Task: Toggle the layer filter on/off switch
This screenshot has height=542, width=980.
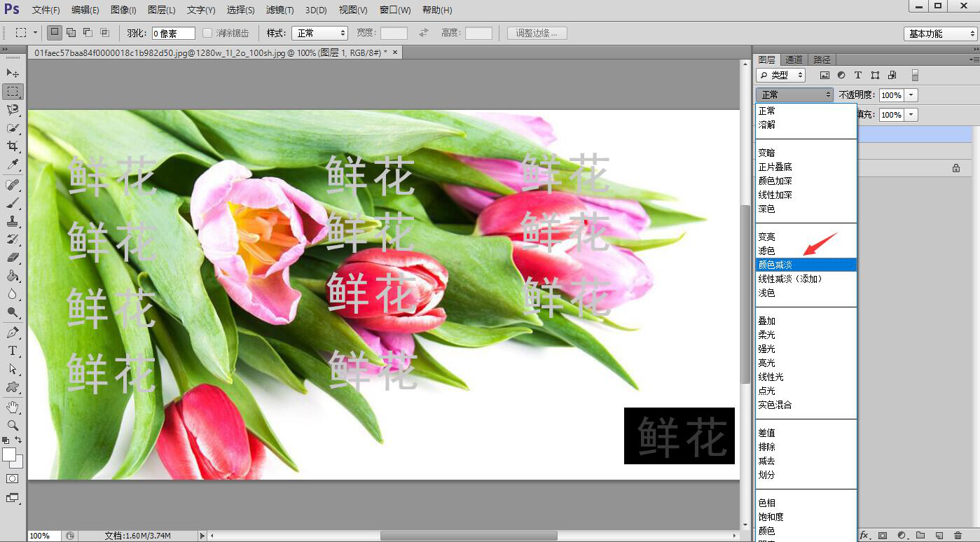Action: tap(915, 75)
